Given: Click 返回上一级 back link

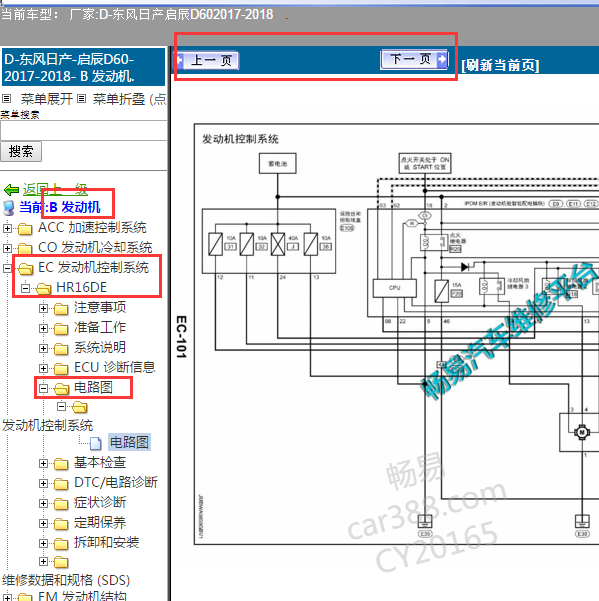Looking at the screenshot, I should click(x=55, y=189).
